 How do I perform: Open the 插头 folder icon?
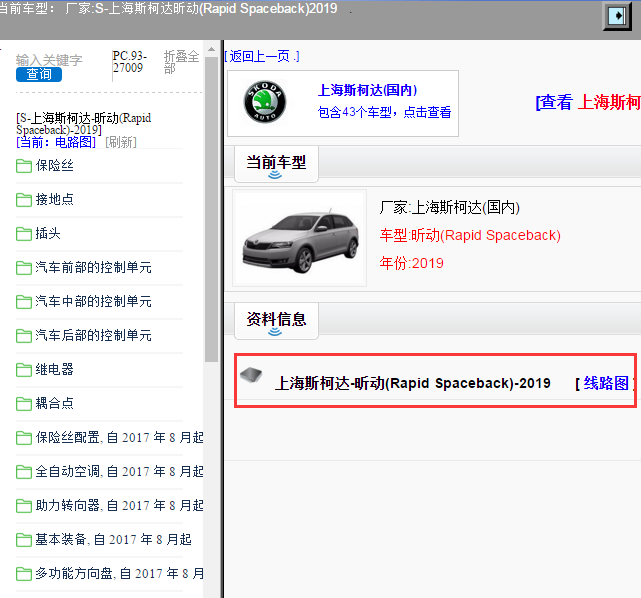point(24,234)
